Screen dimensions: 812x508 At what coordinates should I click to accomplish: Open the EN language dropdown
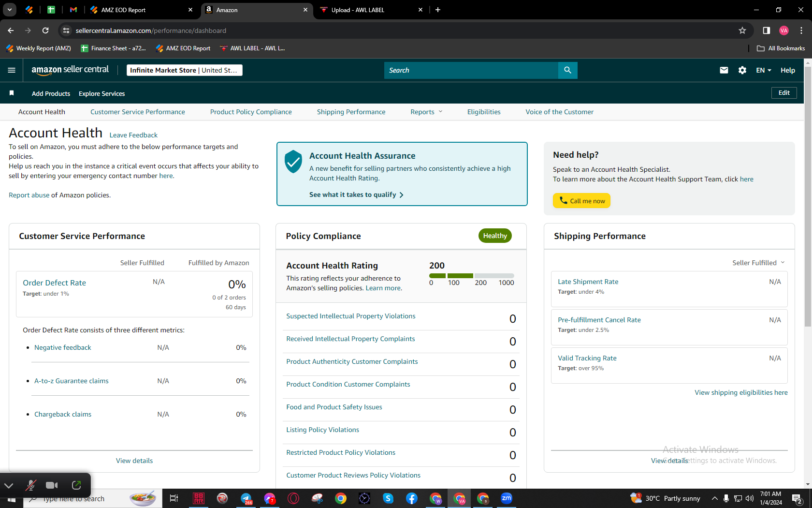pos(764,70)
